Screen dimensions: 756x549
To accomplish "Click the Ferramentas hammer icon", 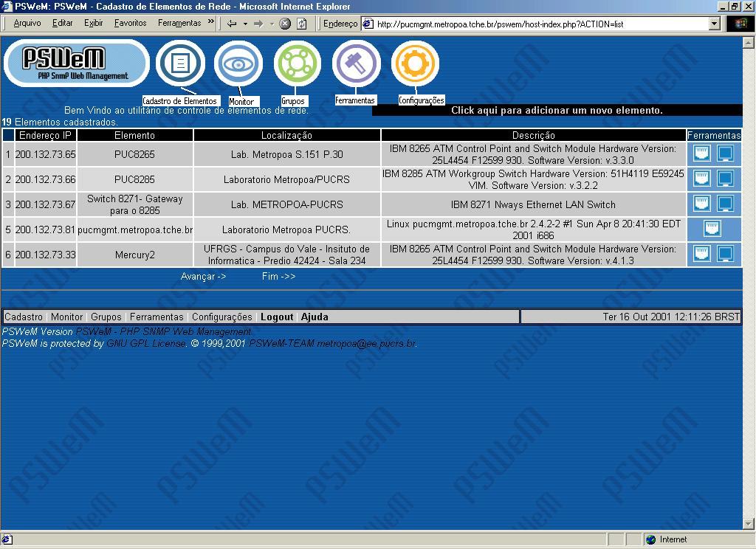I will tap(356, 63).
